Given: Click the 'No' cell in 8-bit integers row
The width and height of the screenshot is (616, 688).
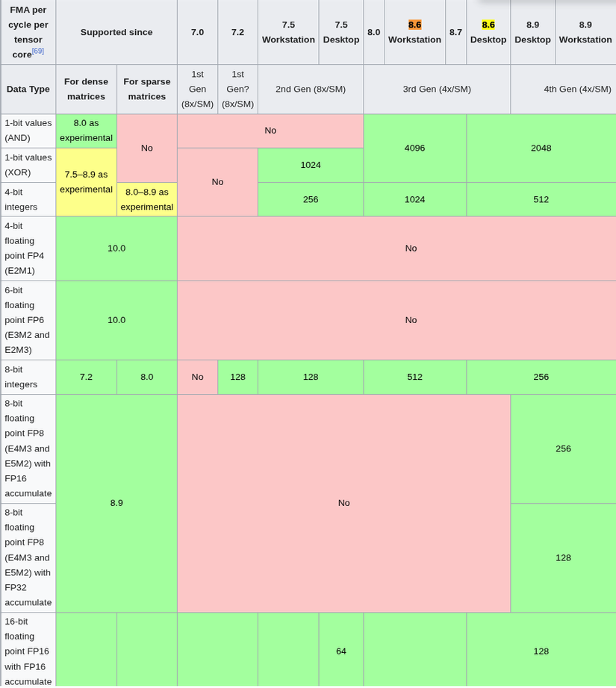Looking at the screenshot, I should (198, 377).
